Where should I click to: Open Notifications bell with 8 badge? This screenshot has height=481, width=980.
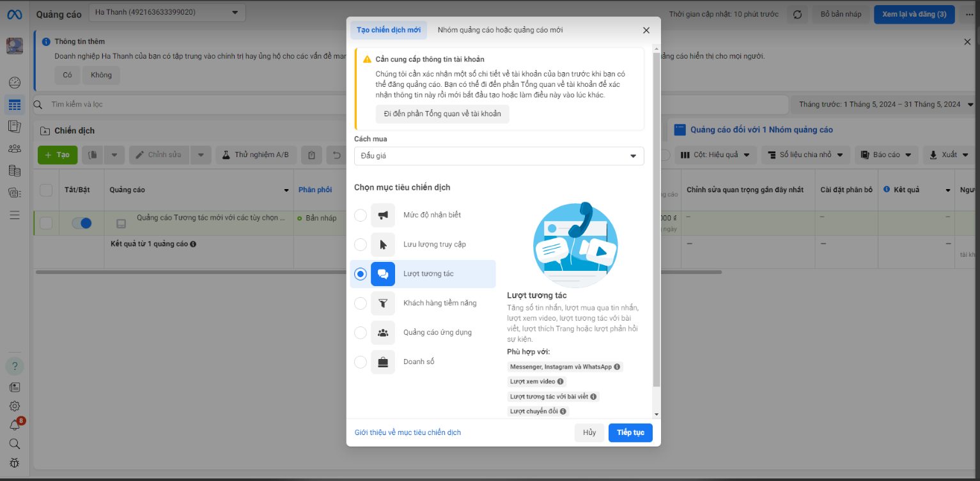14,425
